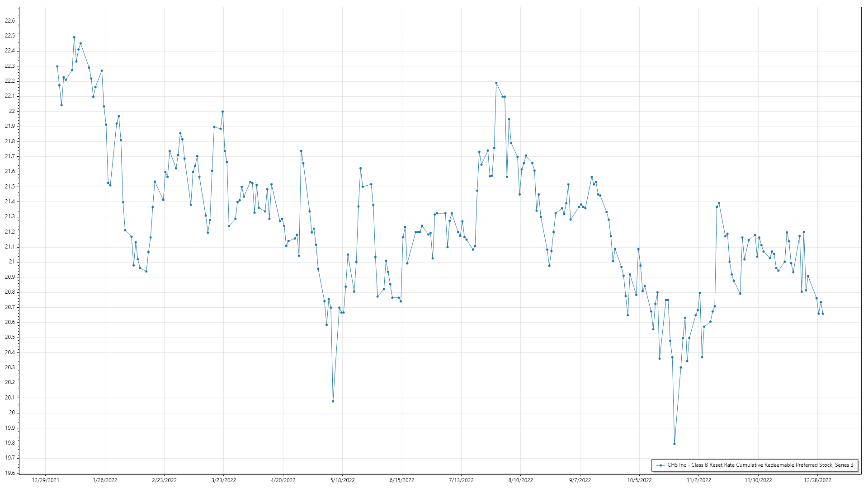Click the 11/2/2022 x-axis label
Viewport: 868px width, 488px height.
(x=698, y=480)
